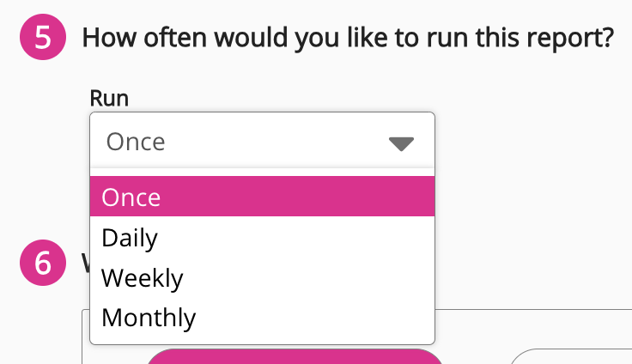Viewport: 632px width, 364px height.
Task: Click the partially hidden step 6 heading text
Action: (x=85, y=263)
